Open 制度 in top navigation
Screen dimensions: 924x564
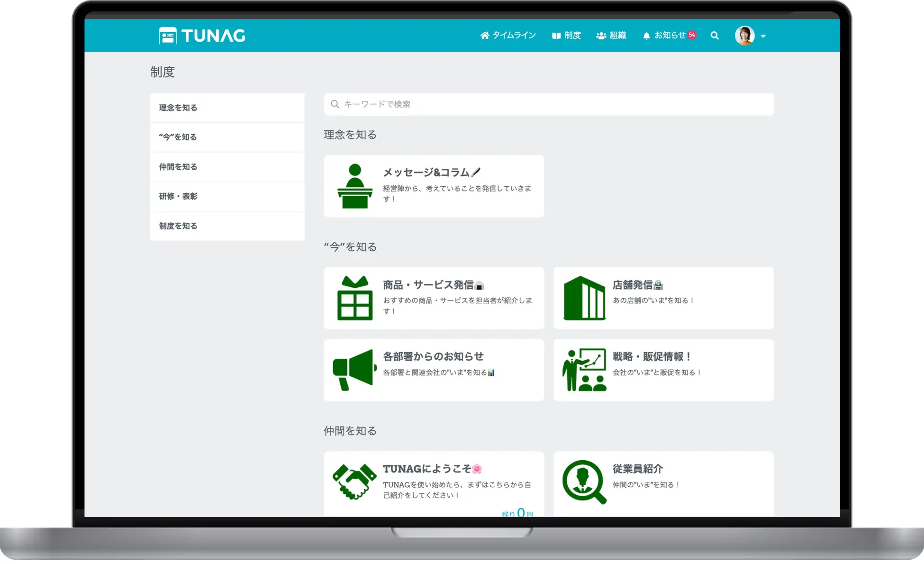tap(566, 36)
